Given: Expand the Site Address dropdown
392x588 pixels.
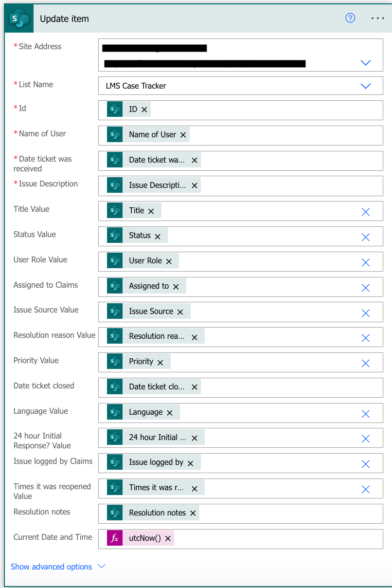Looking at the screenshot, I should (365, 62).
